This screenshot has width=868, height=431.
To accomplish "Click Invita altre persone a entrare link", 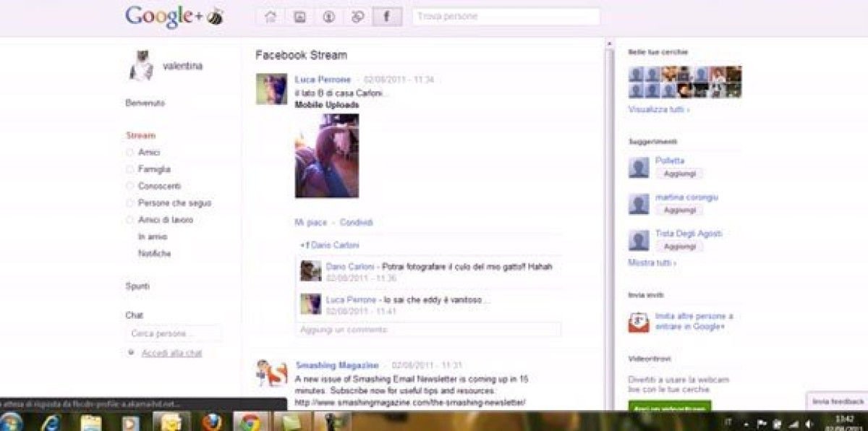I will pyautogui.click(x=694, y=321).
